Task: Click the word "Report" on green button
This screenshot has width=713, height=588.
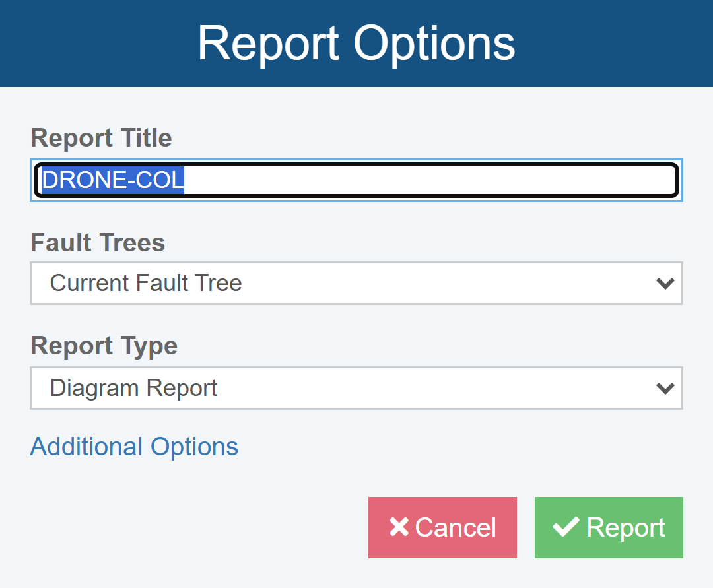Action: coord(626,527)
